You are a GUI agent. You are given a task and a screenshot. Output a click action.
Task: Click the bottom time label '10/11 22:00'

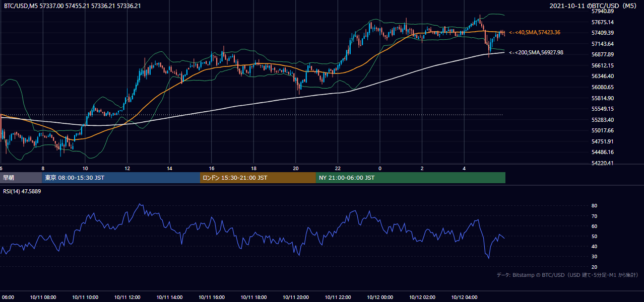pyautogui.click(x=338, y=297)
